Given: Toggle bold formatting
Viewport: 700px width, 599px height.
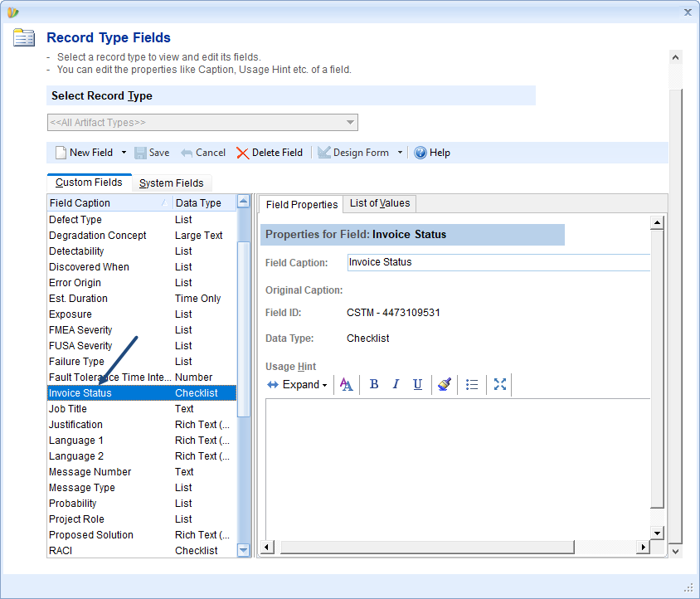Looking at the screenshot, I should pyautogui.click(x=374, y=385).
